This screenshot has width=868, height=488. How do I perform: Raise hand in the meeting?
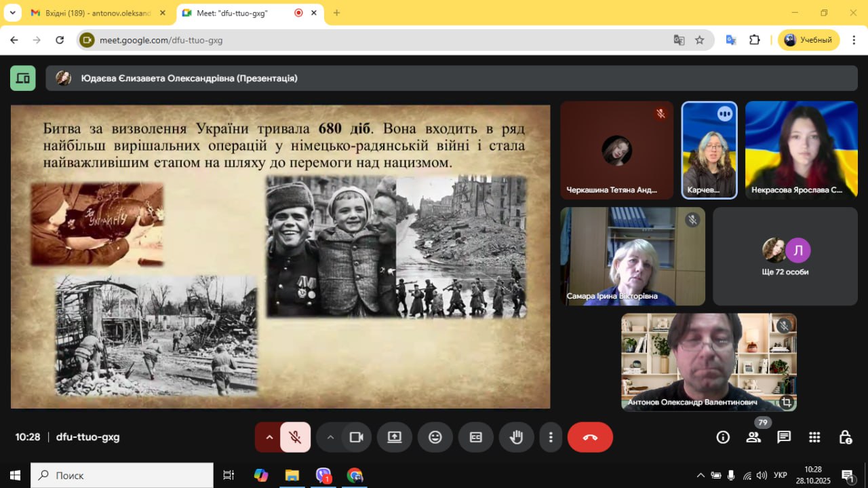pos(517,437)
